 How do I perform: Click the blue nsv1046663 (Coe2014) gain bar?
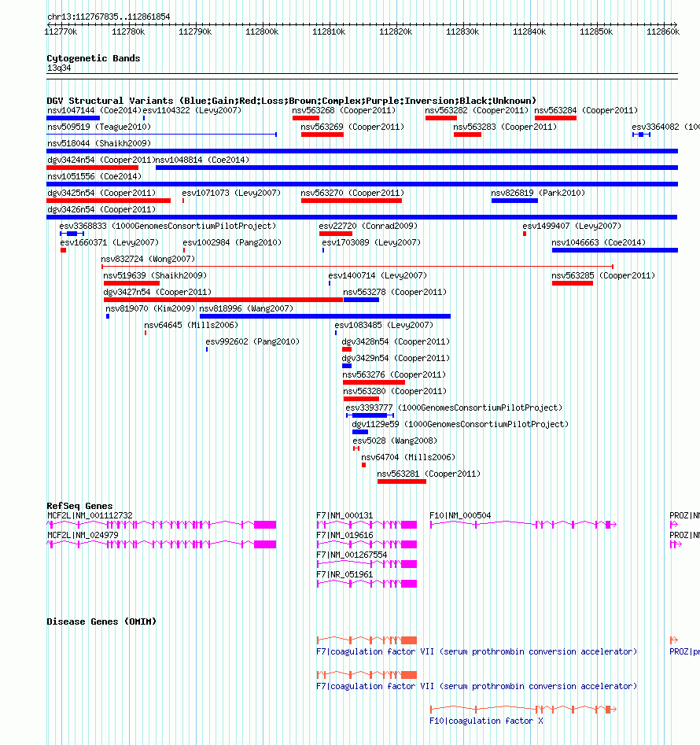point(614,250)
